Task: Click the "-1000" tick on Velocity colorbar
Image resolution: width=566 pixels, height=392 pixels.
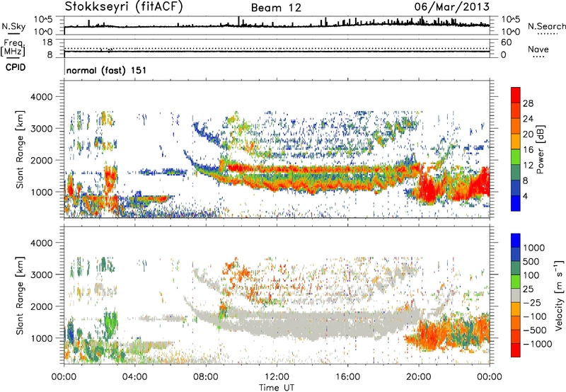Action: [x=538, y=344]
